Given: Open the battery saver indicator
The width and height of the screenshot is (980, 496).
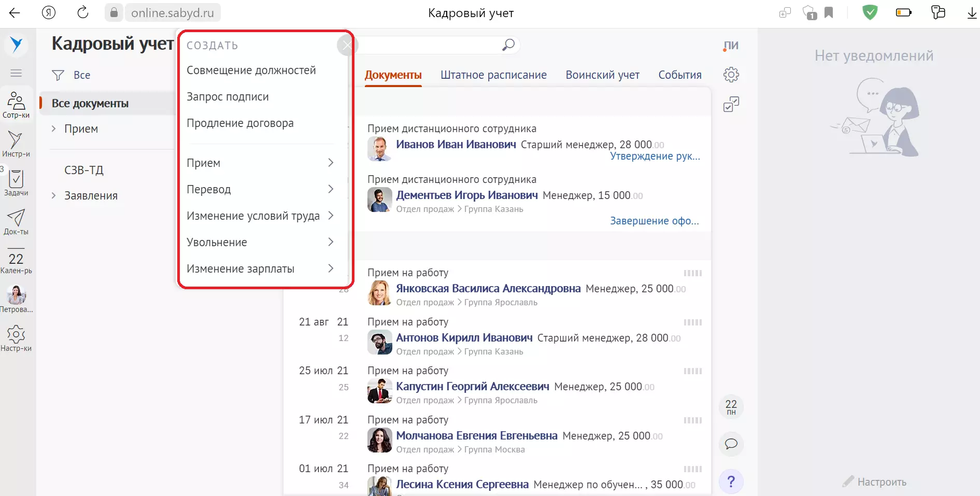Looking at the screenshot, I should coord(903,12).
